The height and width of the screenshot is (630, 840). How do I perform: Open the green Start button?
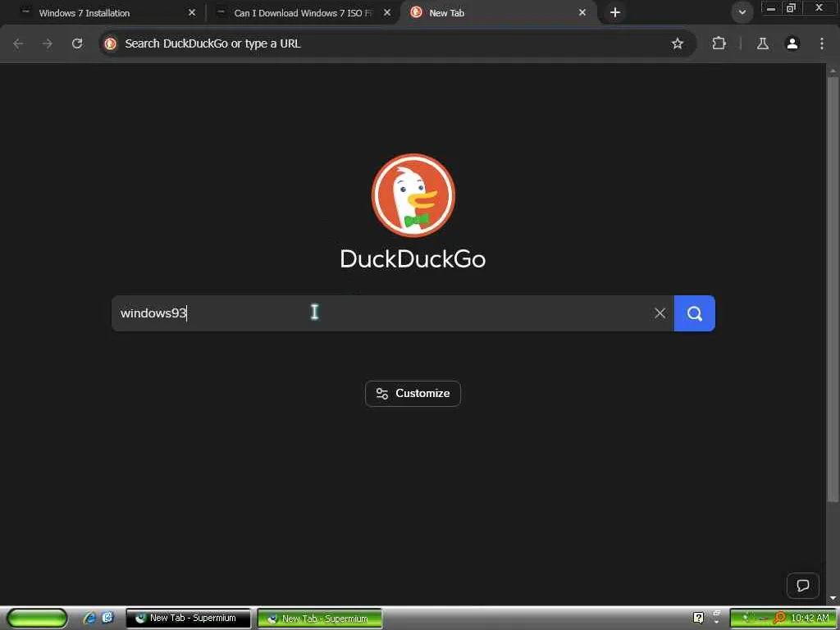[37, 618]
